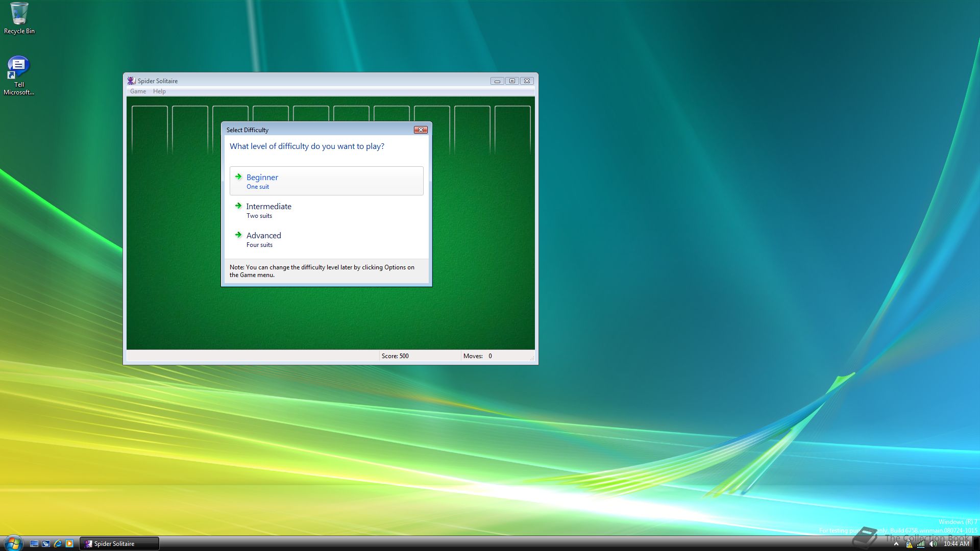This screenshot has height=551, width=980.
Task: Click the difficulty note text in dialog
Action: tap(322, 271)
